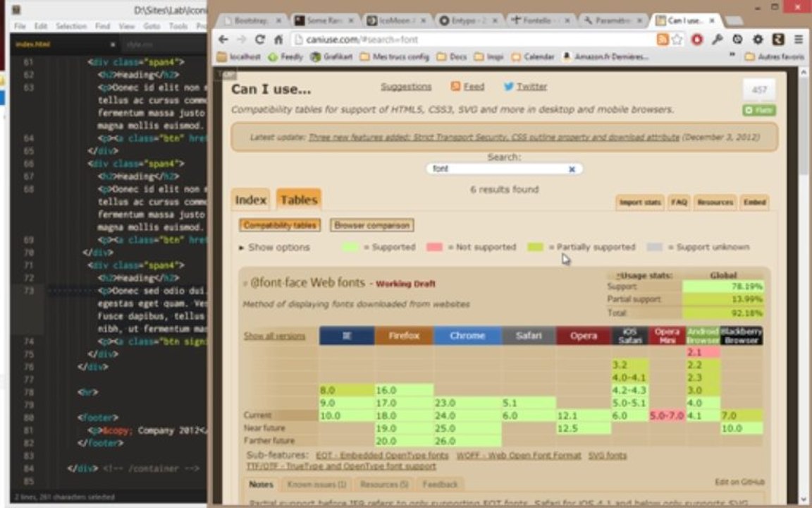Click the red adblock extension icon
Viewport: 812px width, 508px height.
click(697, 40)
